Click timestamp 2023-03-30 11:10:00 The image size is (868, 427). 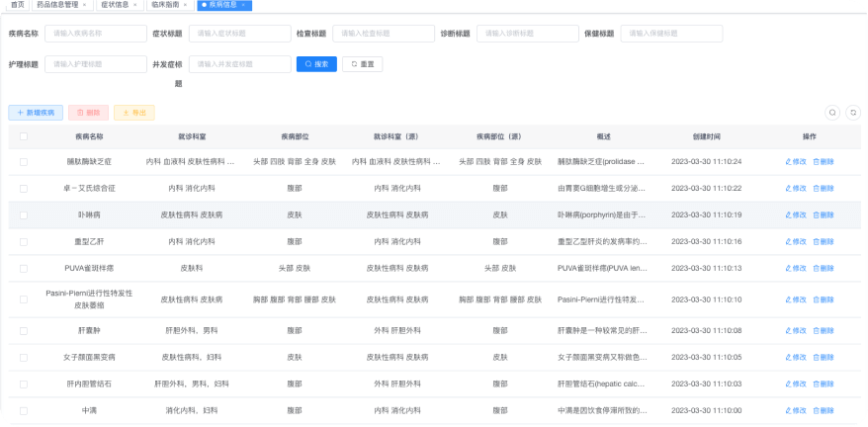[x=706, y=411]
